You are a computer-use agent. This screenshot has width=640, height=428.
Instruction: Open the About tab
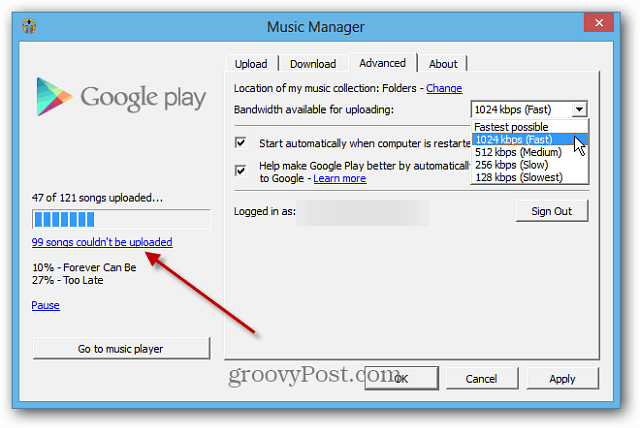pos(443,64)
